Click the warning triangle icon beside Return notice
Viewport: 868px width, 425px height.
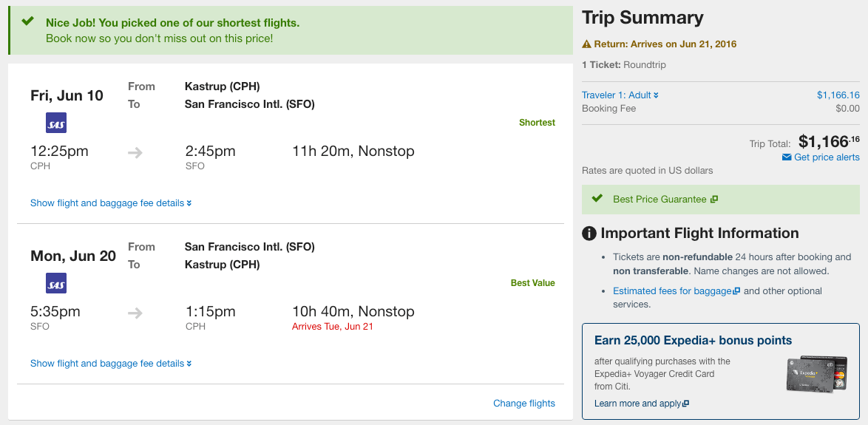587,44
